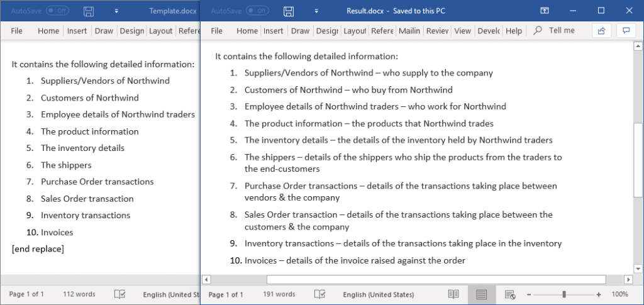
Task: Click 'Suppliers/Vendors of Northwind' item in Template.docx
Action: pyautogui.click(x=105, y=81)
